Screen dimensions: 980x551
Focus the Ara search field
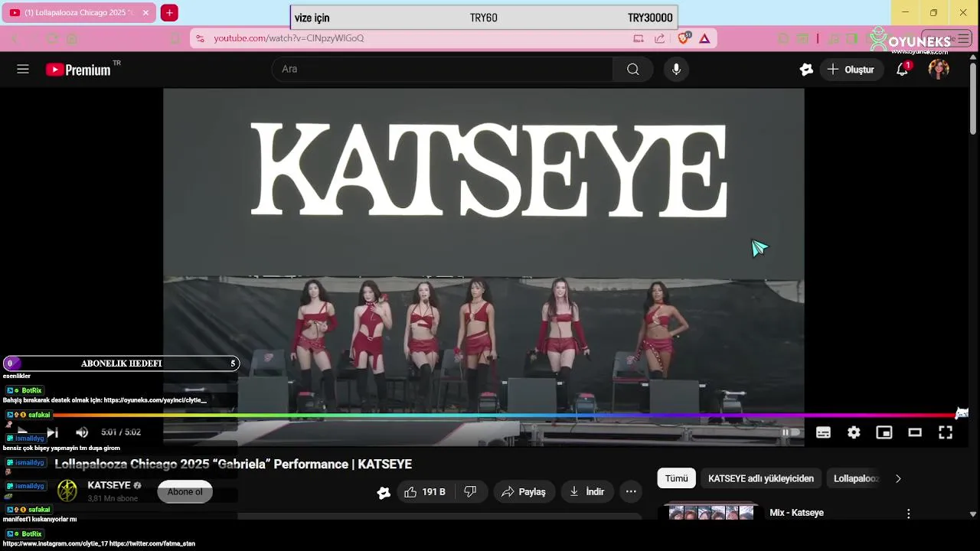pos(443,69)
